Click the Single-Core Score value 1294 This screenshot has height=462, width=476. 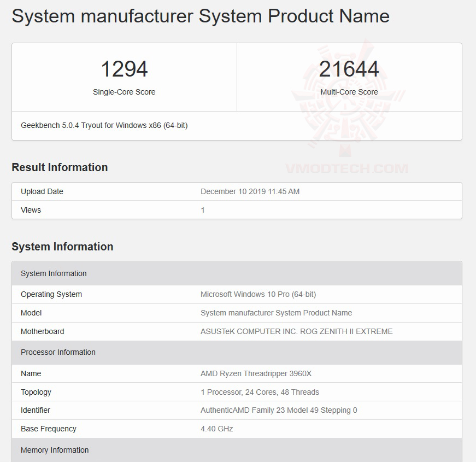click(124, 69)
